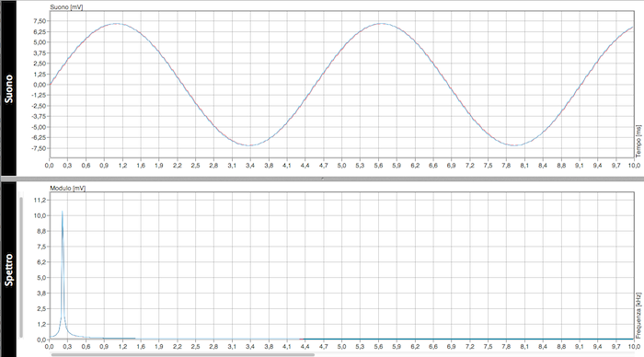Click the Spettro panel vertical tab
Screen dimensions: 644x357
pyautogui.click(x=8, y=270)
